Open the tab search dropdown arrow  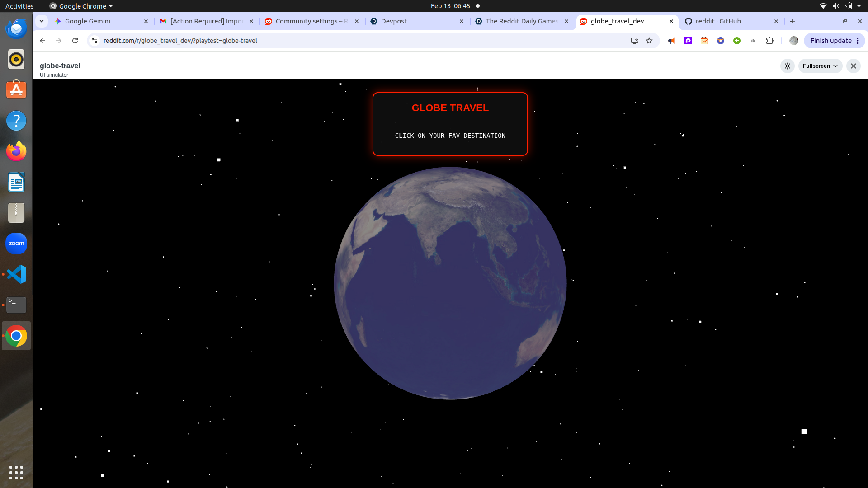pos(42,21)
